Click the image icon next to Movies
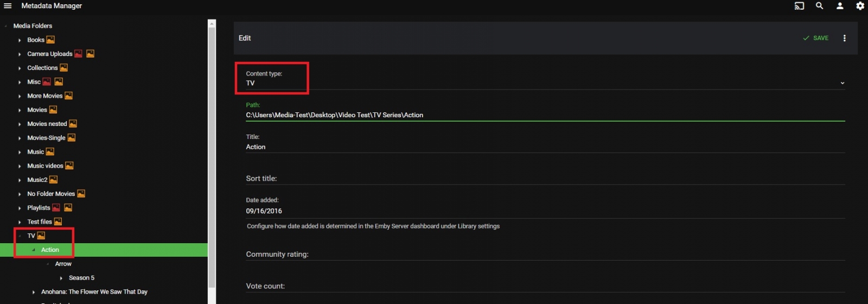The height and width of the screenshot is (304, 868). (x=53, y=110)
